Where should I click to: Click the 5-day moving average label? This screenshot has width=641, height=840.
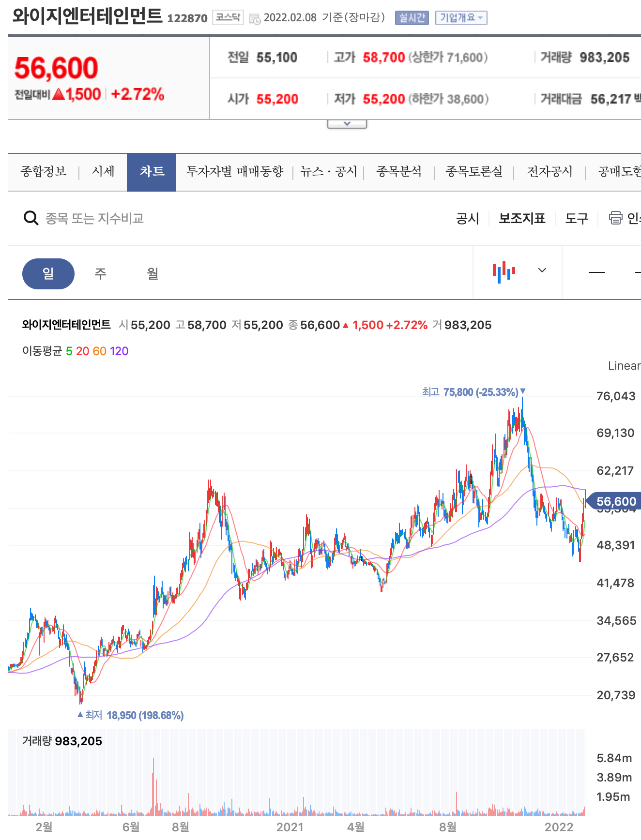69,351
